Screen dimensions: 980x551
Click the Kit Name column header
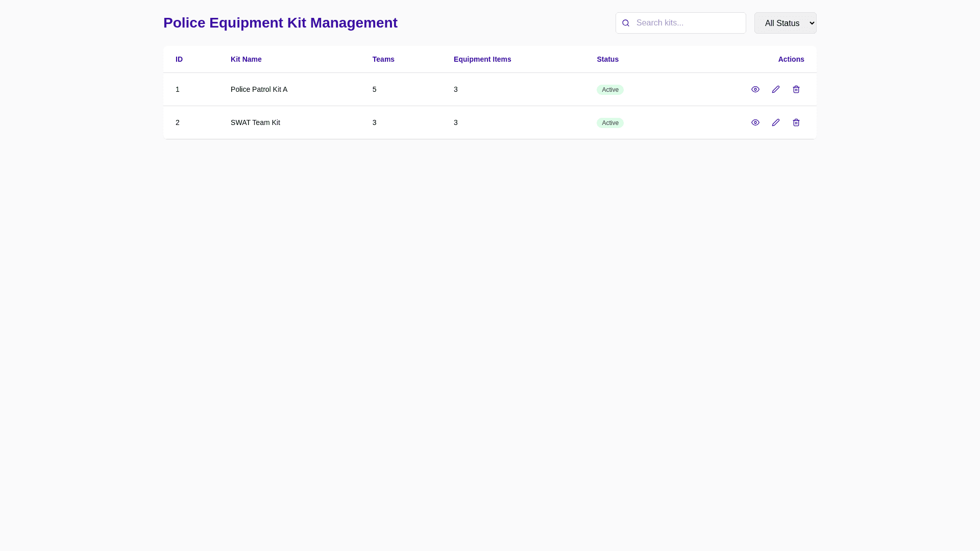click(246, 59)
